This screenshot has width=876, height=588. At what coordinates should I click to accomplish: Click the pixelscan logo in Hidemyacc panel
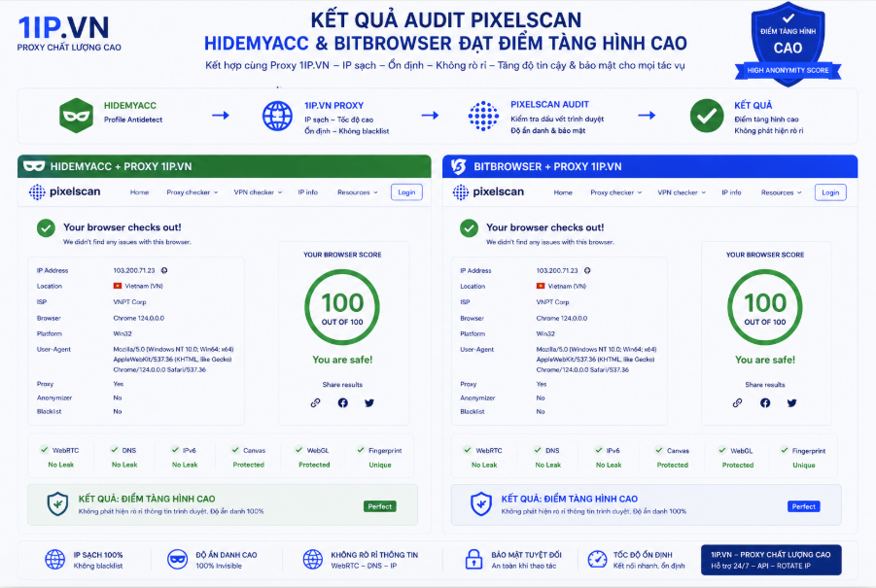pyautogui.click(x=65, y=191)
